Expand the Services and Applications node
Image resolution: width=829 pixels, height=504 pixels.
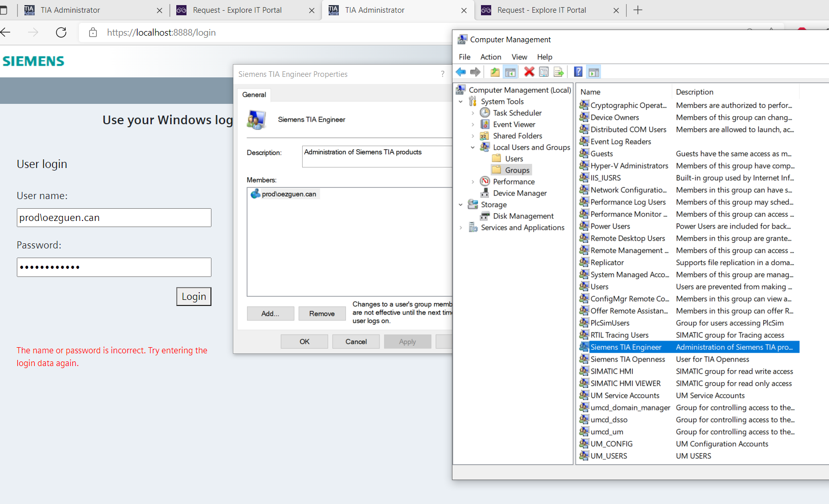click(x=461, y=228)
